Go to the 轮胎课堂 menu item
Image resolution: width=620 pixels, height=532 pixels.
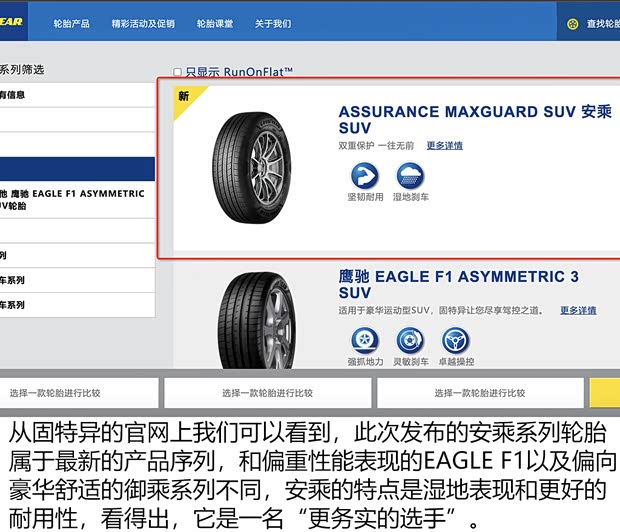pyautogui.click(x=215, y=23)
